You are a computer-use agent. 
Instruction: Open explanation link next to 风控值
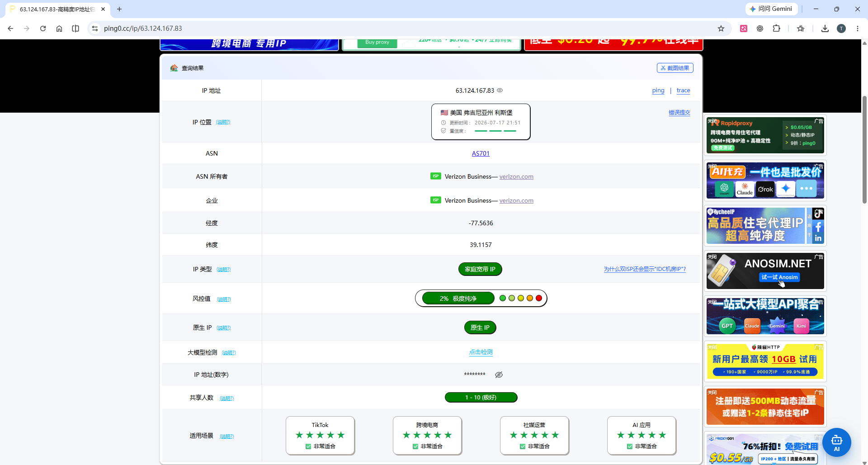tap(224, 299)
